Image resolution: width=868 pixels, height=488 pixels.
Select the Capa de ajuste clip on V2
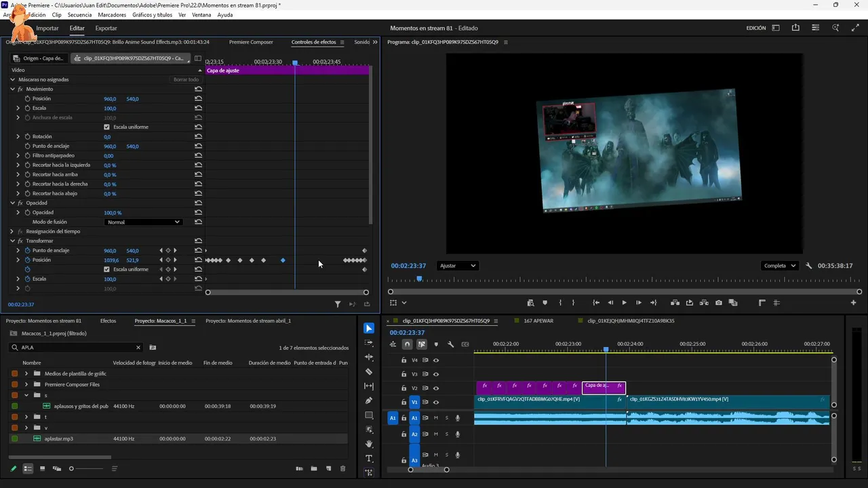[x=604, y=387]
